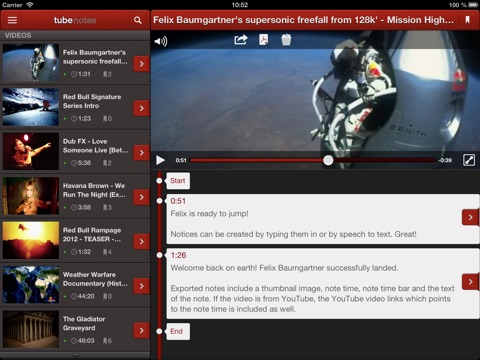Open Havana Brown We Run The Night arrow
480x360 pixels.
141,197
